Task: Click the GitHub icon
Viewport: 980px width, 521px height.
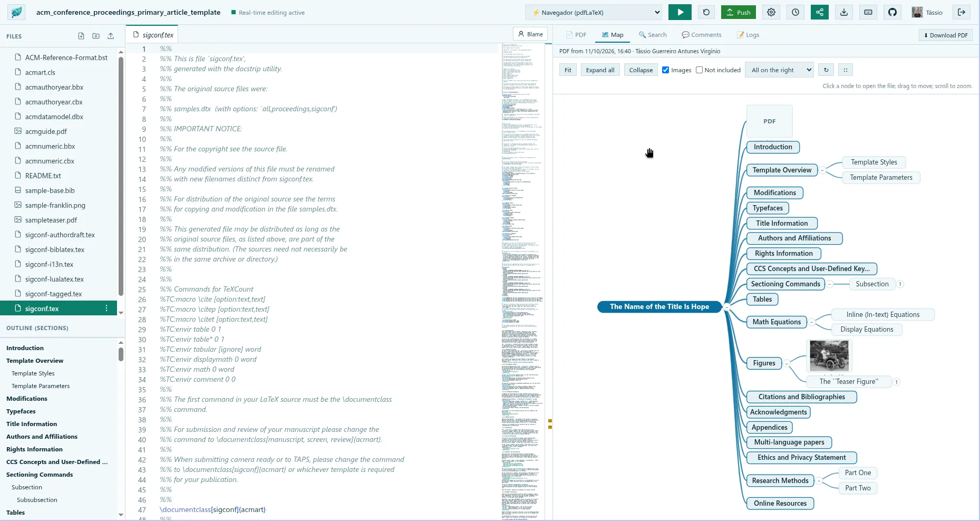Action: (892, 12)
